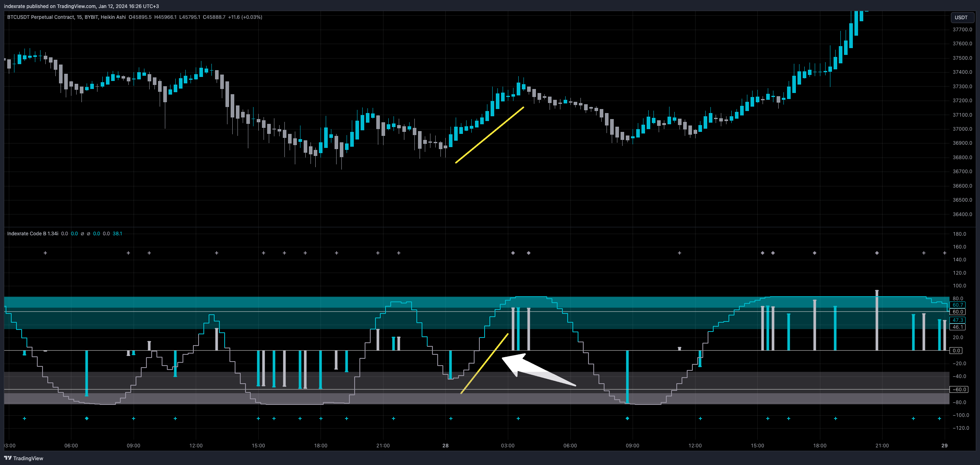
Task: Click the 36900.0 price axis label
Action: click(962, 143)
